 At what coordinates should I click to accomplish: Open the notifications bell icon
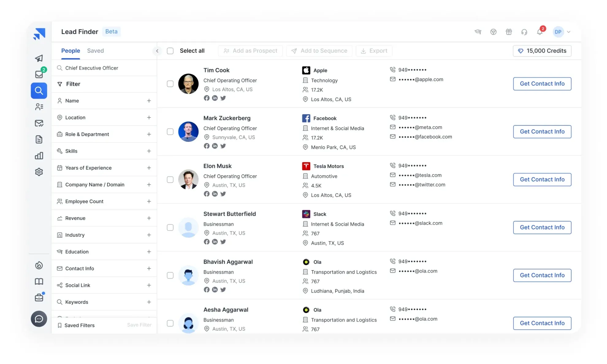(x=540, y=32)
